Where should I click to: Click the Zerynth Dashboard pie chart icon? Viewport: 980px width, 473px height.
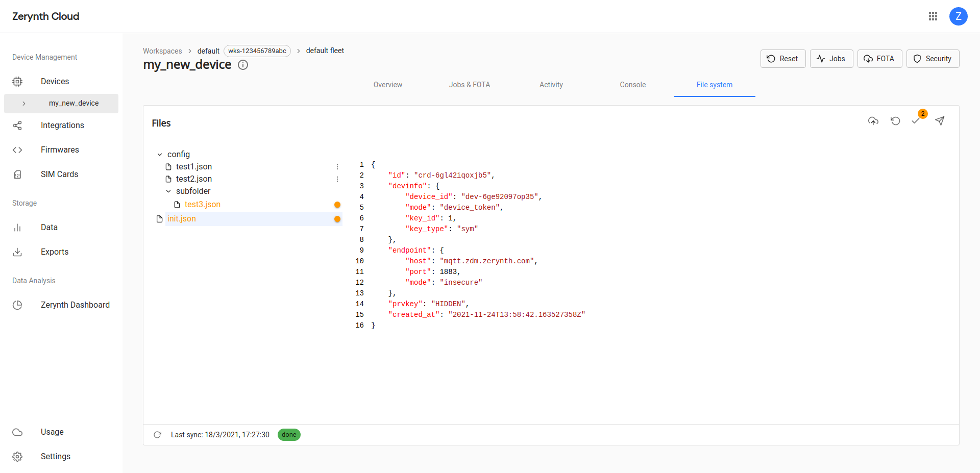click(17, 305)
